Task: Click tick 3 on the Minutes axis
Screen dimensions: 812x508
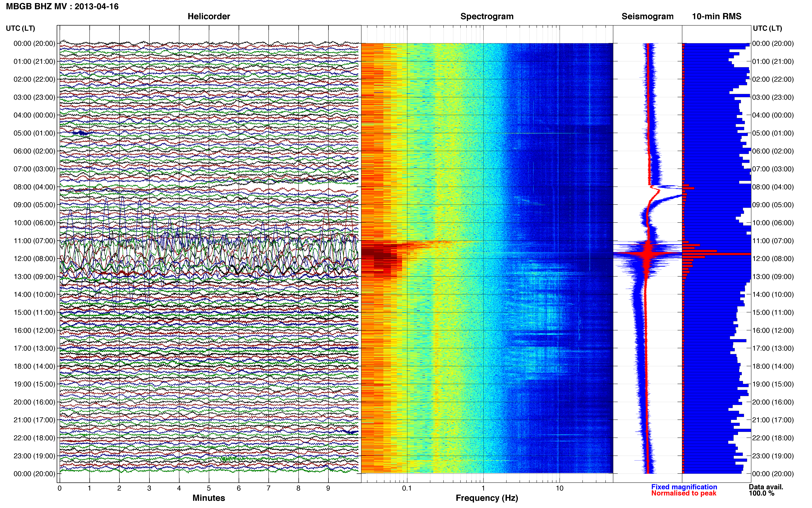Action: pyautogui.click(x=149, y=488)
